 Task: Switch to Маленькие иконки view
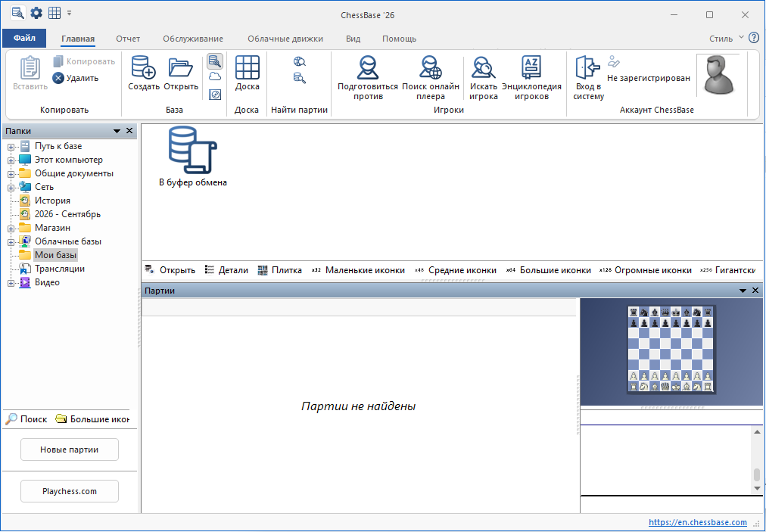click(x=358, y=270)
